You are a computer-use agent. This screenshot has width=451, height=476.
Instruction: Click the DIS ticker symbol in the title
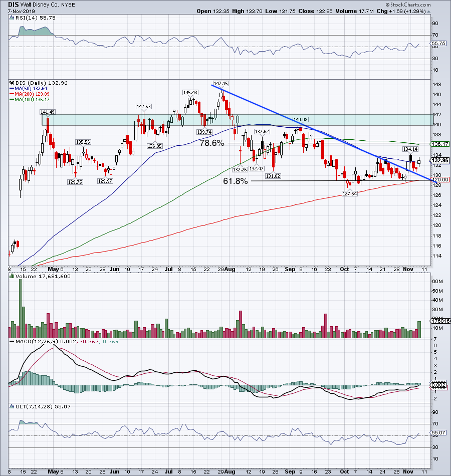(x=14, y=5)
